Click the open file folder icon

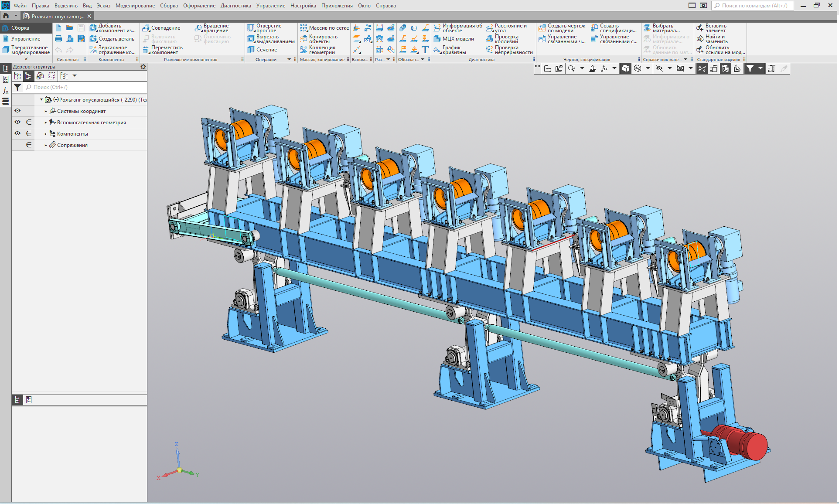click(70, 28)
